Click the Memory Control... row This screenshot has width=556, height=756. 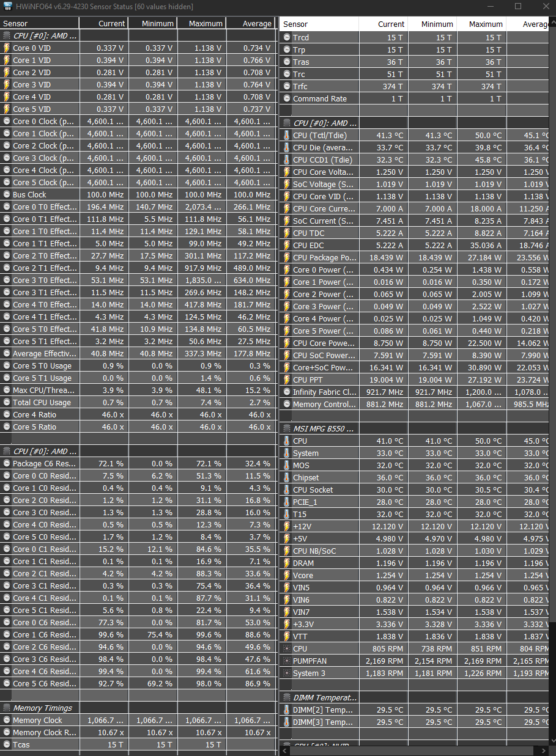(x=415, y=404)
